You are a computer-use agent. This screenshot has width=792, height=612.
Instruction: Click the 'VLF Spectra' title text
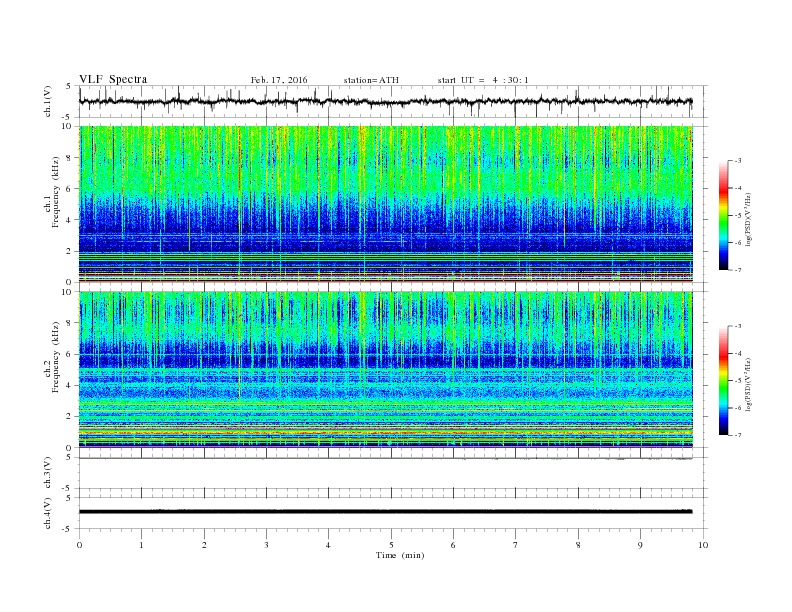tap(113, 79)
